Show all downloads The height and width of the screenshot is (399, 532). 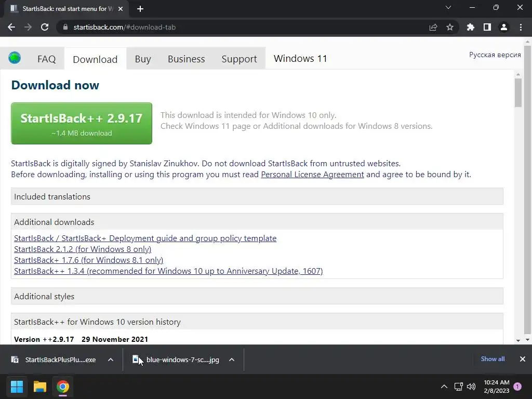click(493, 359)
